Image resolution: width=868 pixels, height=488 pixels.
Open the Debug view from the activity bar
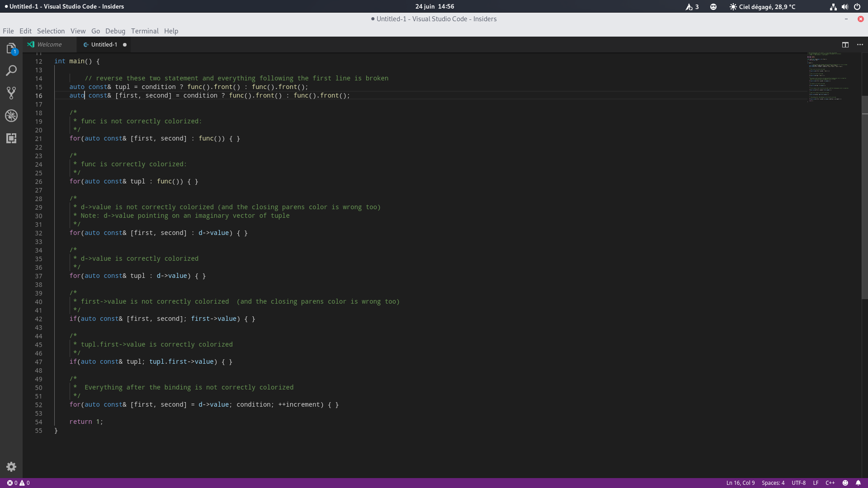(11, 116)
